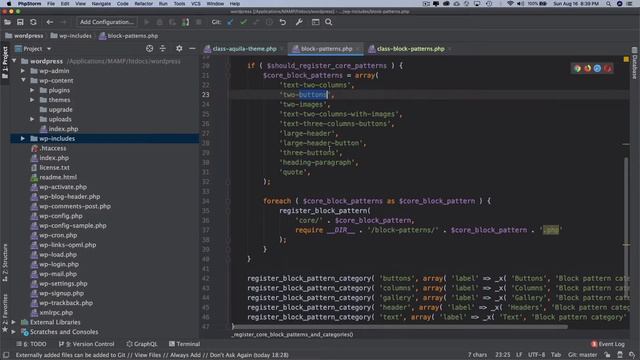Click the collapse all icon in Project panel
Image resolution: width=640 pixels, height=360 pixels.
pos(163,49)
